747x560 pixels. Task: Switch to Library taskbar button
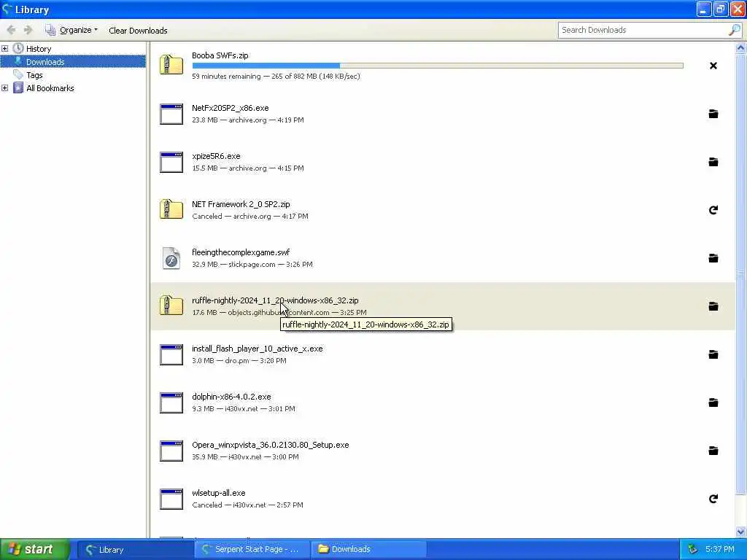(135, 550)
